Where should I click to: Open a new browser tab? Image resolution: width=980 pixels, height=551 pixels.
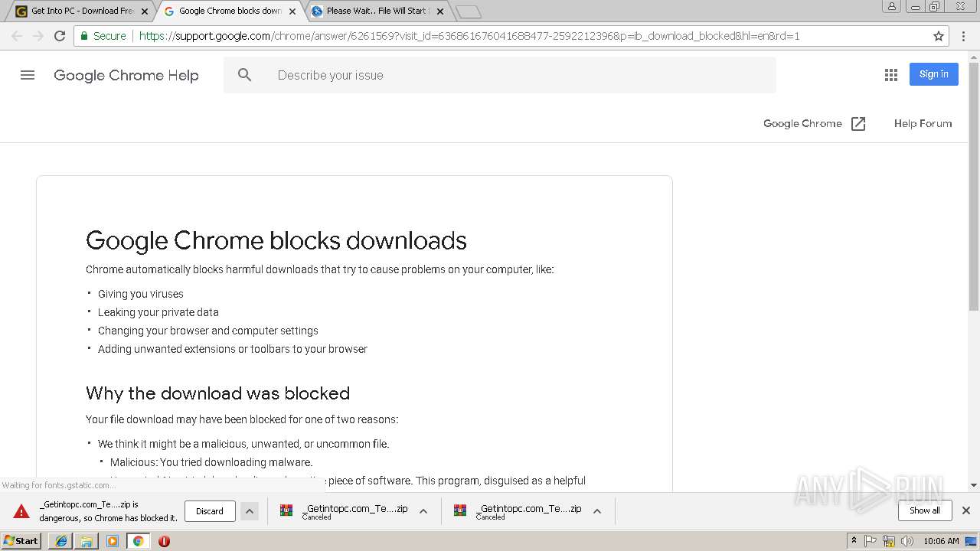point(468,11)
